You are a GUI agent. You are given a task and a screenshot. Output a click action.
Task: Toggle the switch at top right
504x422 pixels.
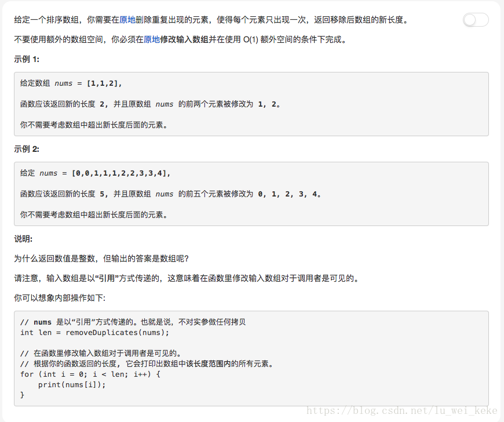[x=476, y=20]
